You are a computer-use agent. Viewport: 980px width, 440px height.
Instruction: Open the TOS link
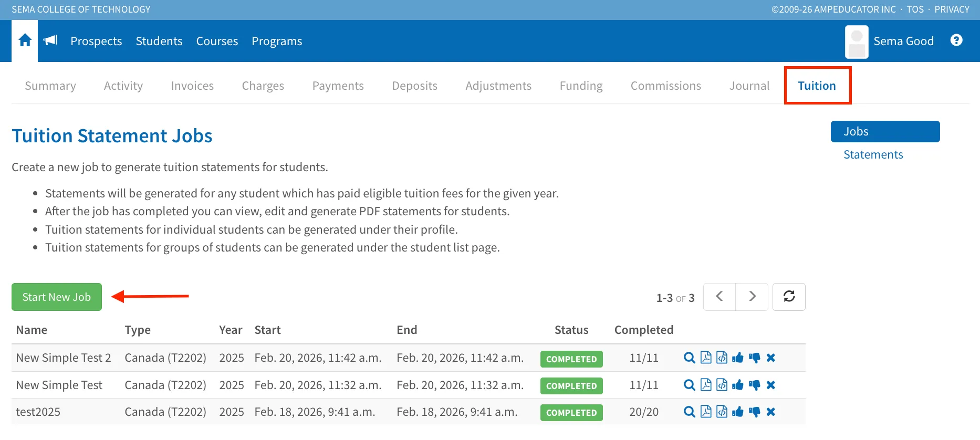pos(915,9)
